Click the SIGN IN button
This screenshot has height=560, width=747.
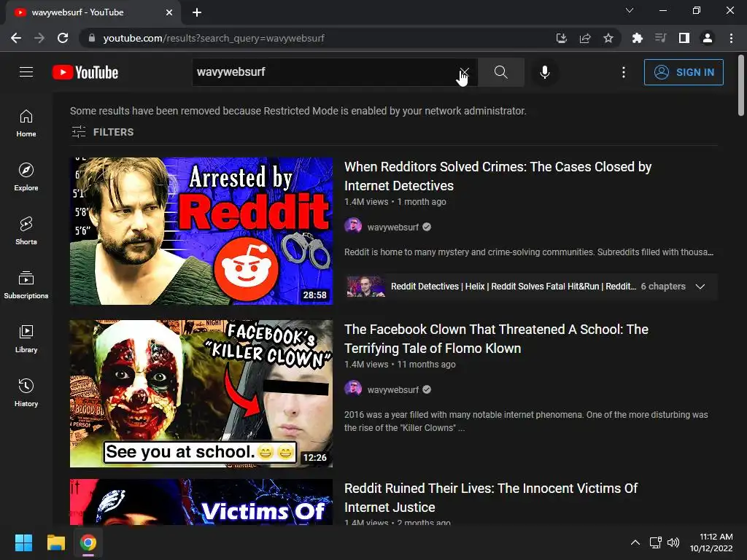click(x=683, y=72)
